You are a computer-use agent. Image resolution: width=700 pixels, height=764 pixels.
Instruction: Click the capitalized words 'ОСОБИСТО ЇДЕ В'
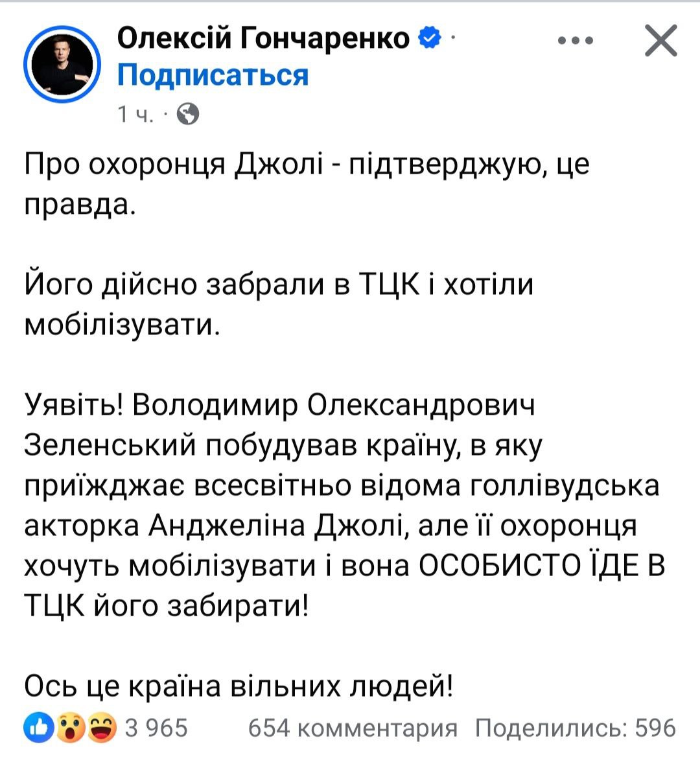tap(542, 566)
